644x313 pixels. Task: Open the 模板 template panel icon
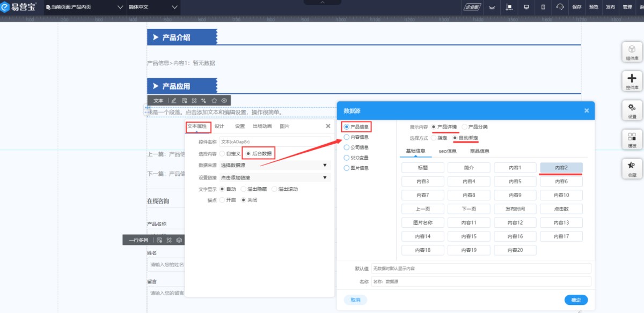pos(632,139)
